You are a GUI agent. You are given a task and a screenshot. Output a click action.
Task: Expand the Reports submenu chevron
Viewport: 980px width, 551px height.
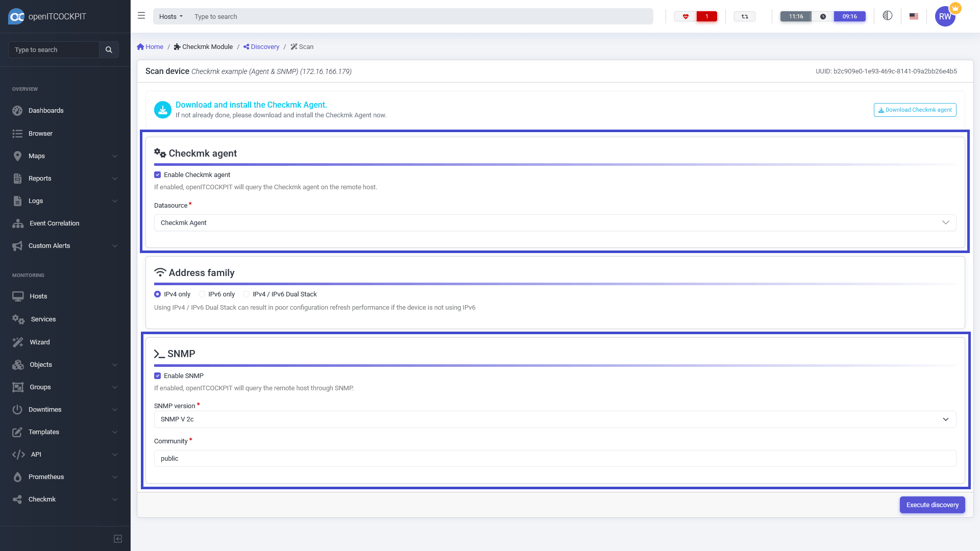(x=115, y=179)
